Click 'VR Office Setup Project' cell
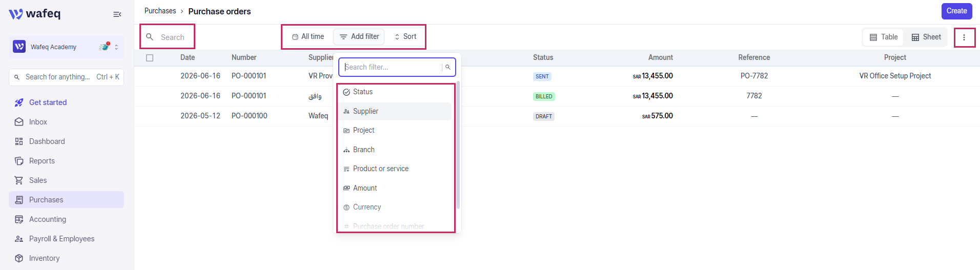 895,76
